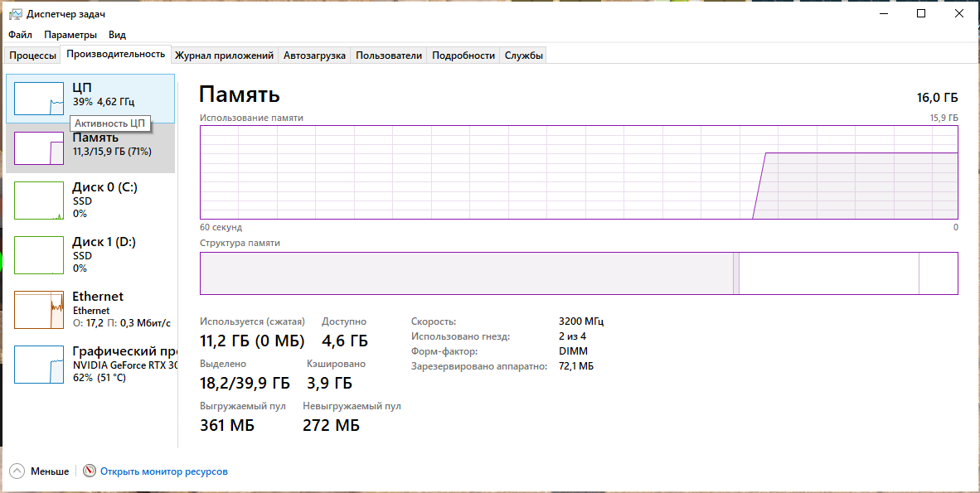The width and height of the screenshot is (980, 493).
Task: Open the Файл menu
Action: click(20, 35)
